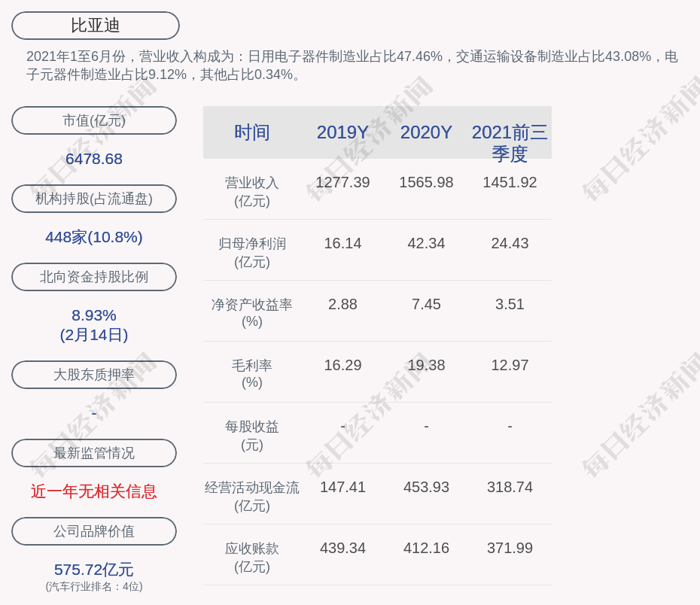Select the 448家(10.8%) holding value
This screenshot has height=605, width=700.
click(x=94, y=237)
